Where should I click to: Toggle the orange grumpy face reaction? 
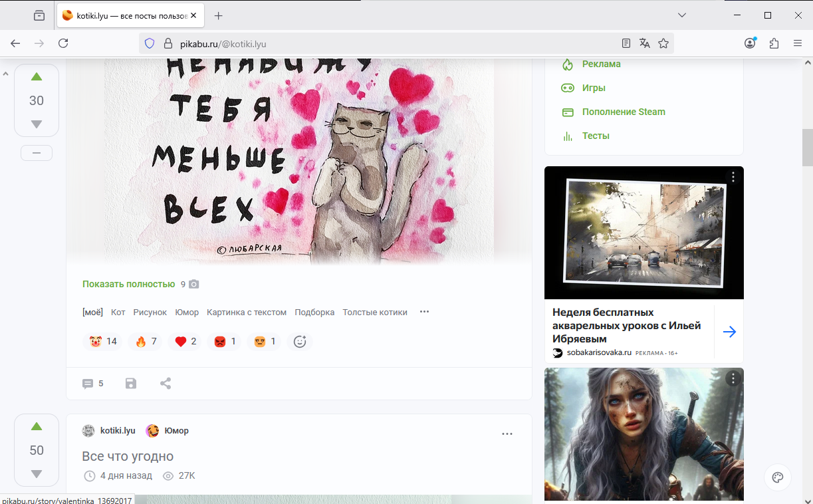264,342
